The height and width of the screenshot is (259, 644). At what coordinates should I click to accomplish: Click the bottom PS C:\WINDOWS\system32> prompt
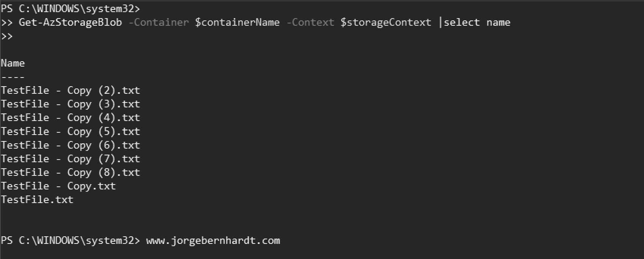click(x=70, y=240)
